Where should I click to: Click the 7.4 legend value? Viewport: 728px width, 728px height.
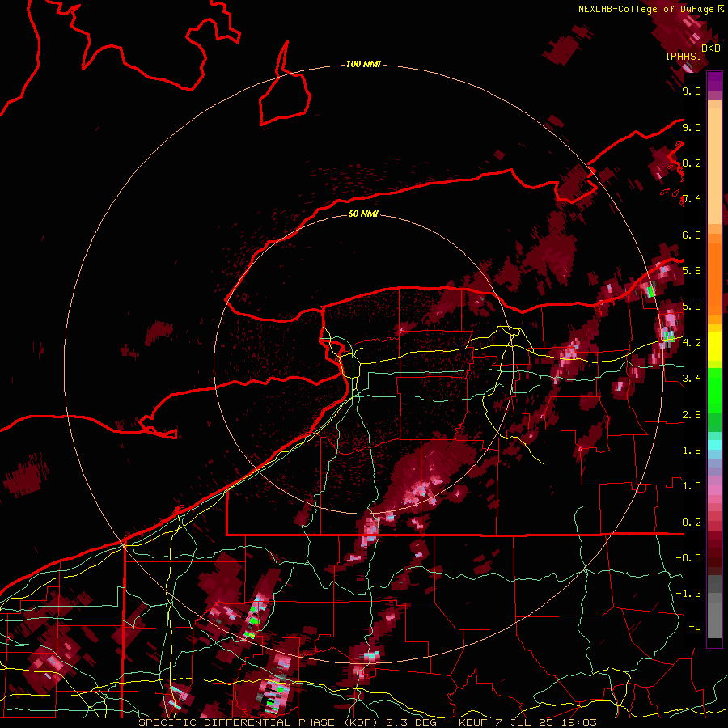(692, 199)
